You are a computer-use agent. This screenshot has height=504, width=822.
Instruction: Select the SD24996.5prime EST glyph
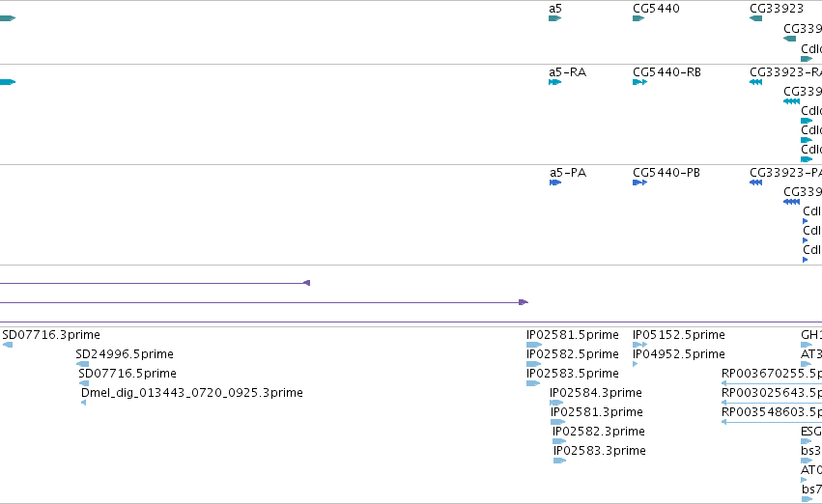pyautogui.click(x=82, y=364)
